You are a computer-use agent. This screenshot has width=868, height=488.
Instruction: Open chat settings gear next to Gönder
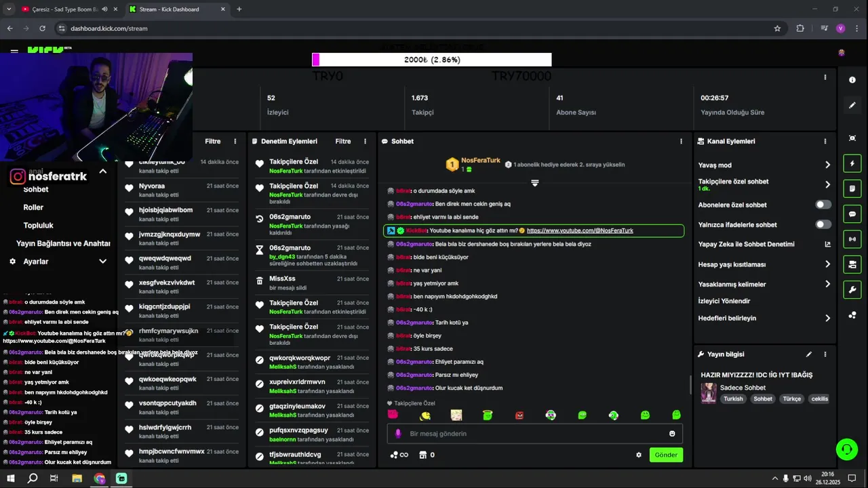tap(638, 455)
